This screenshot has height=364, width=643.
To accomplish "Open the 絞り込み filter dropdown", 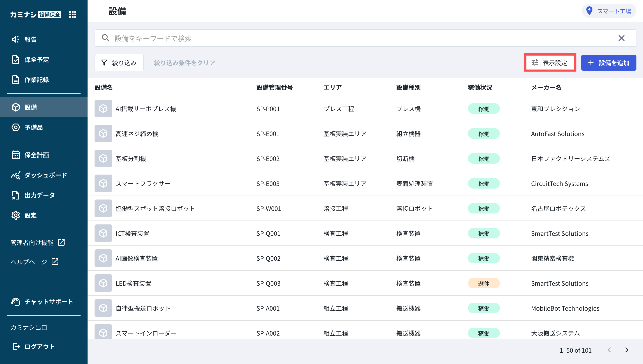I will (x=119, y=63).
